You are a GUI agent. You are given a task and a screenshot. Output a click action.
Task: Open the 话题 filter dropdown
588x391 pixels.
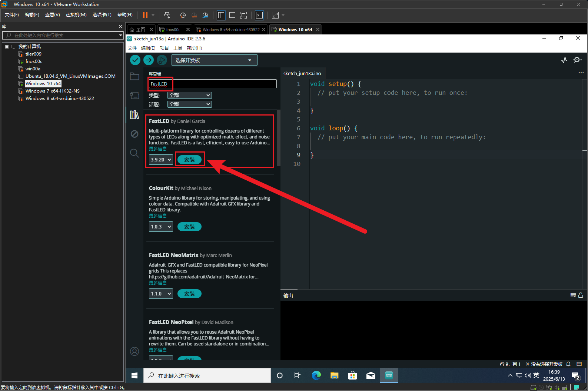[190, 104]
